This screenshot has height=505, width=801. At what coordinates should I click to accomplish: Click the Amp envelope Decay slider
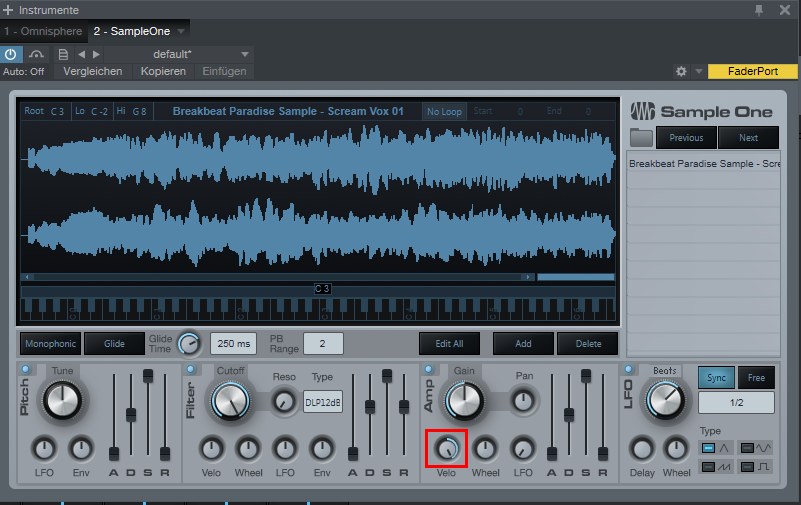pos(569,415)
